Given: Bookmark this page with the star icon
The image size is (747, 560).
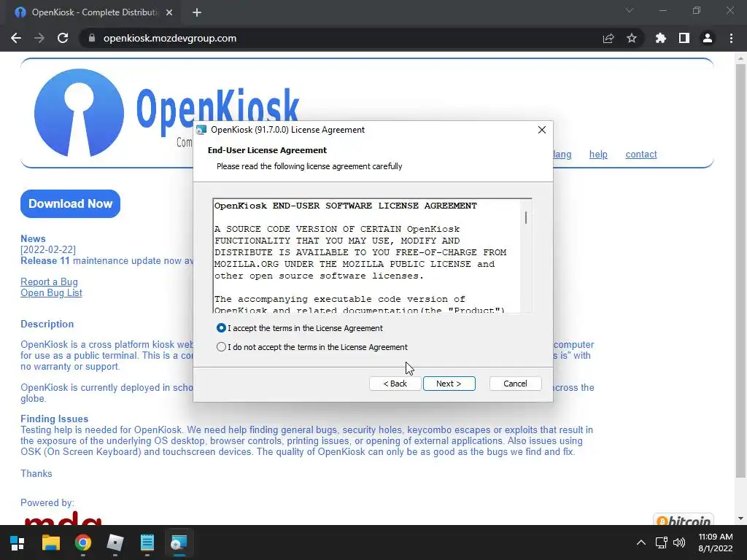Looking at the screenshot, I should (632, 38).
